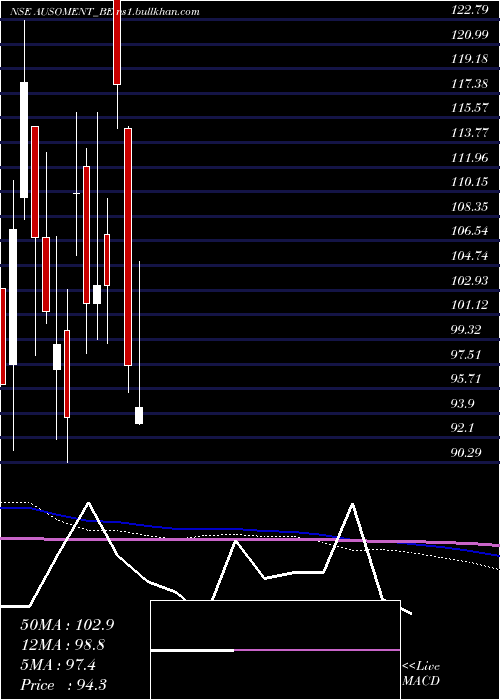The width and height of the screenshot is (500, 700).
Task: Select the 102.93 price label
Action: pyautogui.click(x=469, y=280)
